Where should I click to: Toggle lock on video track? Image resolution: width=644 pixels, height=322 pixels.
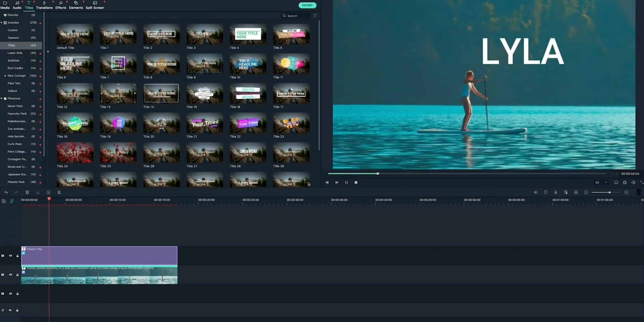(x=18, y=273)
